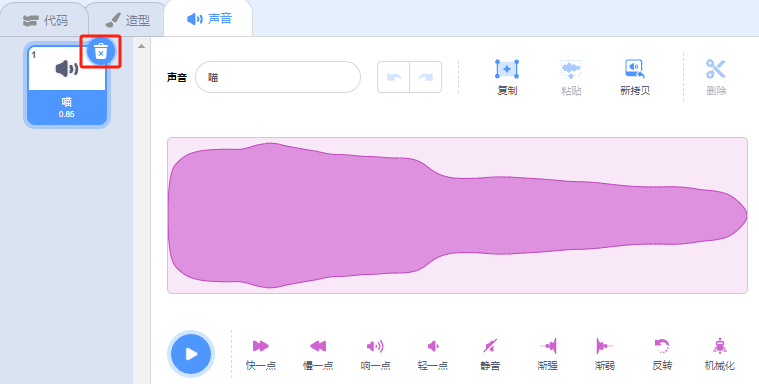Apply the 轻一点 (softer) effect
The width and height of the screenshot is (759, 384).
point(433,346)
